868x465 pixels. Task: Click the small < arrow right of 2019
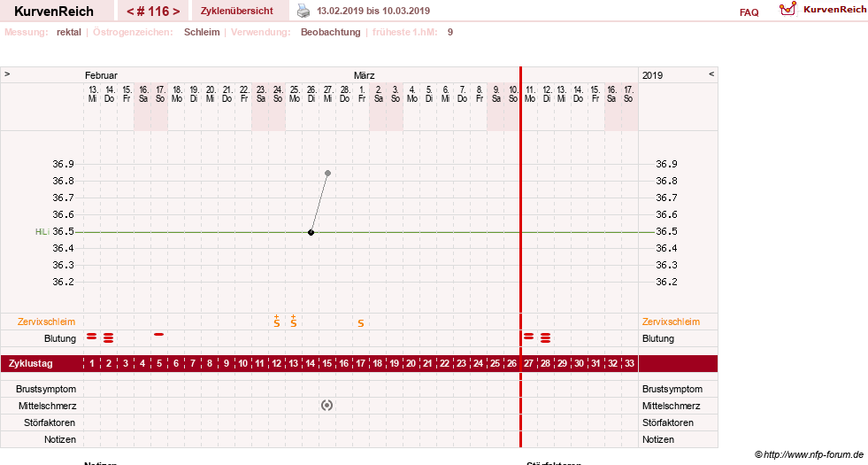(711, 74)
